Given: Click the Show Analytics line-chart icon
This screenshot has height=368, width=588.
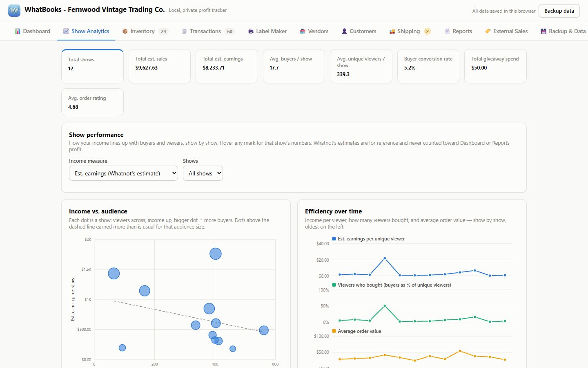Looking at the screenshot, I should (66, 31).
